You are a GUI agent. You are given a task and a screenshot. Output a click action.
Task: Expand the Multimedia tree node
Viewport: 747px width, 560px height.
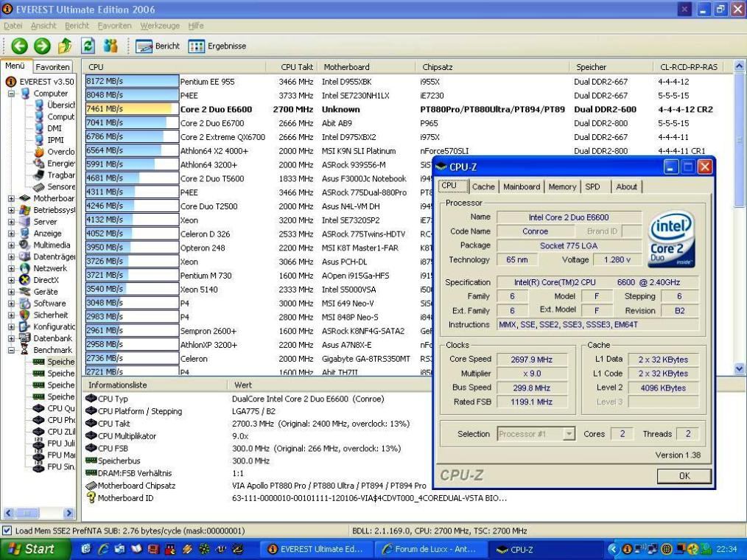[11, 245]
